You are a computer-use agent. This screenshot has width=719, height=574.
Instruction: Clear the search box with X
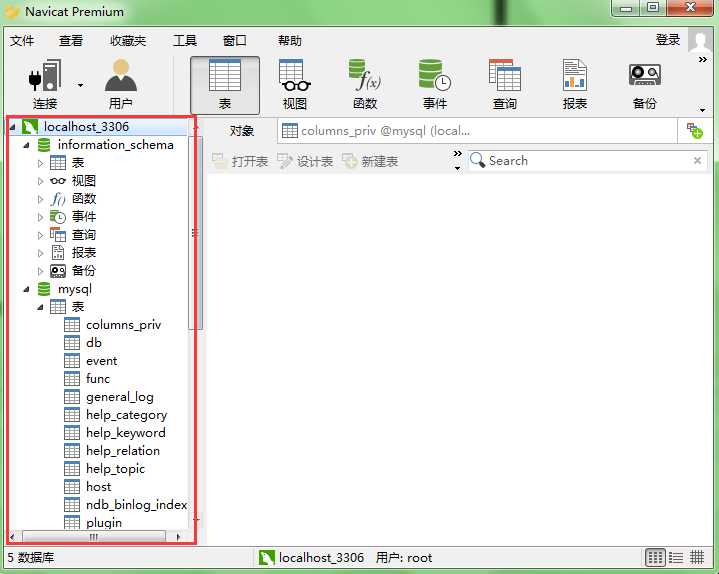click(697, 160)
